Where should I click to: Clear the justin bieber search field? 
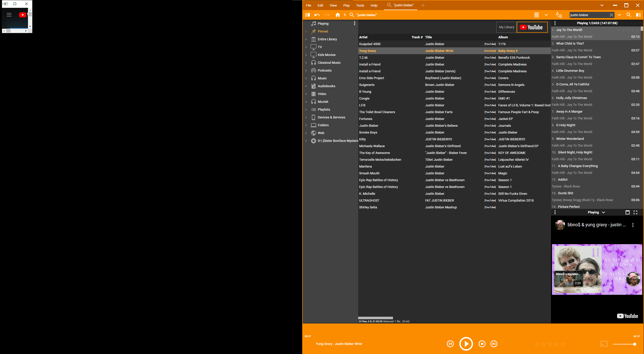(611, 15)
